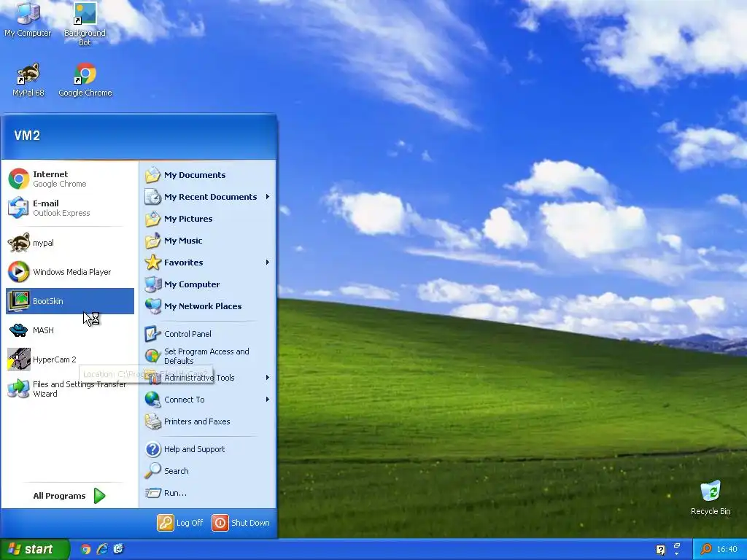
Task: Expand Favorites submenu
Action: pos(208,262)
